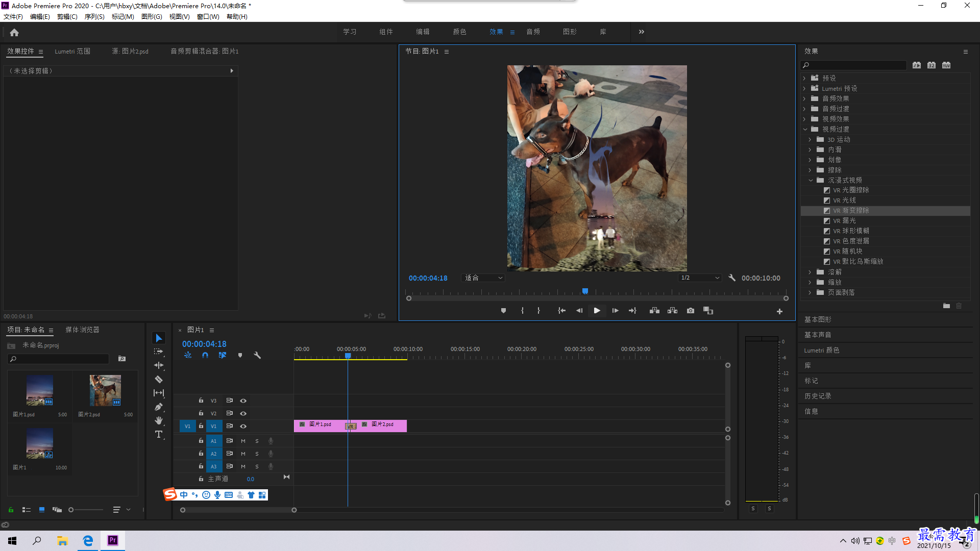Viewport: 980px width, 551px height.
Task: Select the Razor tool
Action: (x=159, y=379)
